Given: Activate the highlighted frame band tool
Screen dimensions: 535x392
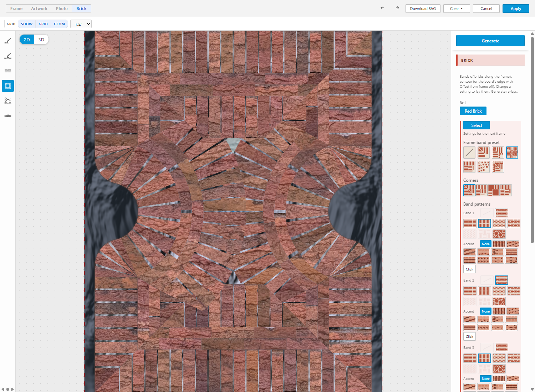Looking at the screenshot, I should pyautogui.click(x=8, y=86).
